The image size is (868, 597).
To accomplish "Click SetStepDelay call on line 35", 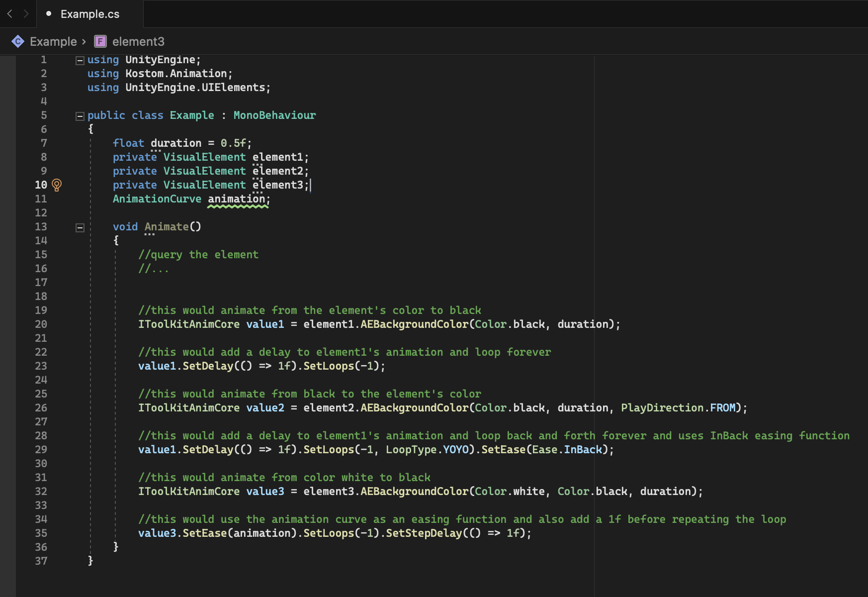I will point(424,533).
